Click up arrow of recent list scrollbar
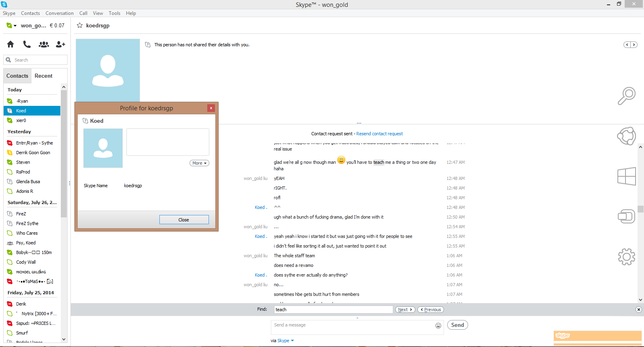This screenshot has height=347, width=644. tap(64, 87)
